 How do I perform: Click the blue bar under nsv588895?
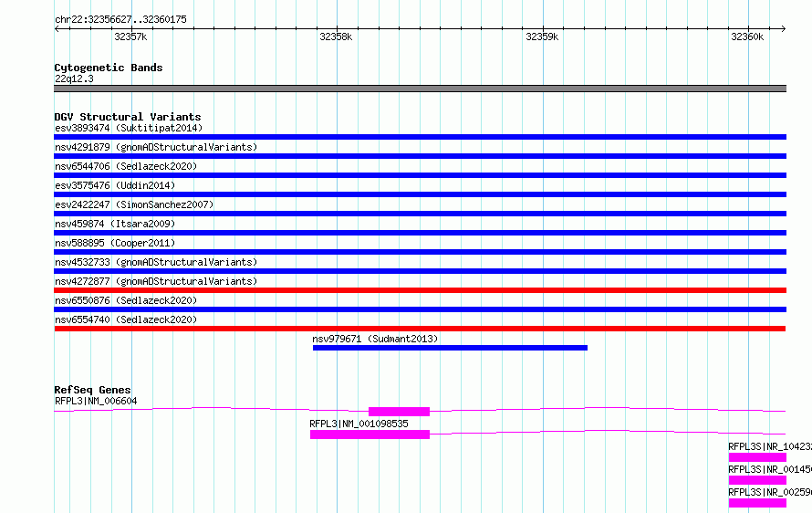tap(420, 252)
